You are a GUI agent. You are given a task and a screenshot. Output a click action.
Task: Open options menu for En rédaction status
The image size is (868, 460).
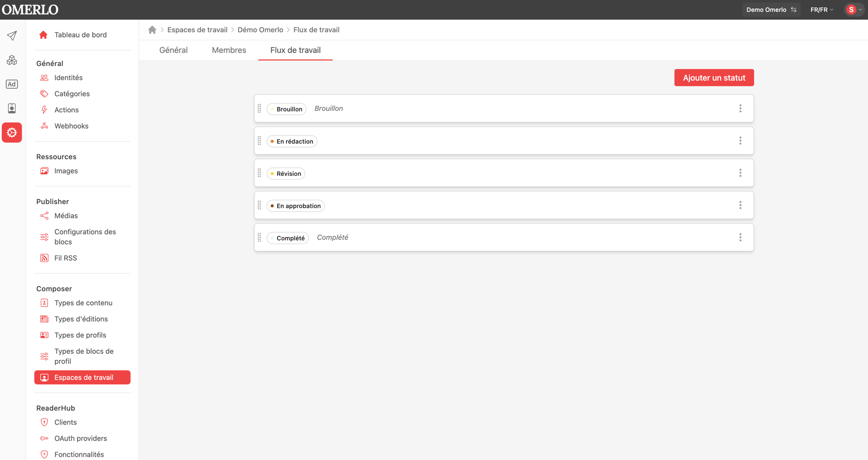(x=740, y=141)
